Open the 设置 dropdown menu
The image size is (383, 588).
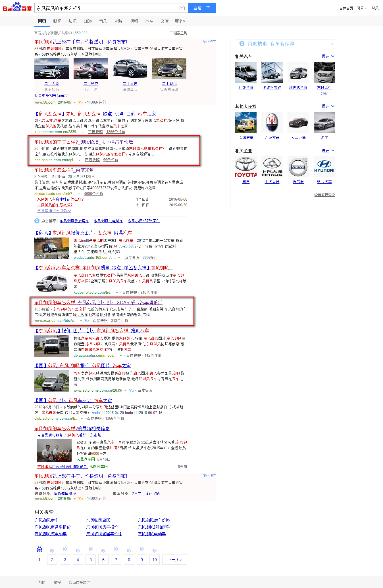(362, 8)
